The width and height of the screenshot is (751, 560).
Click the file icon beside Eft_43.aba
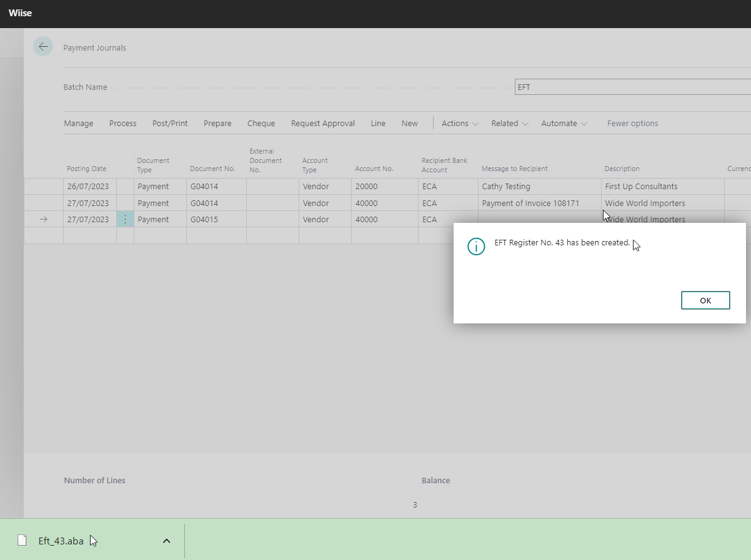22,540
